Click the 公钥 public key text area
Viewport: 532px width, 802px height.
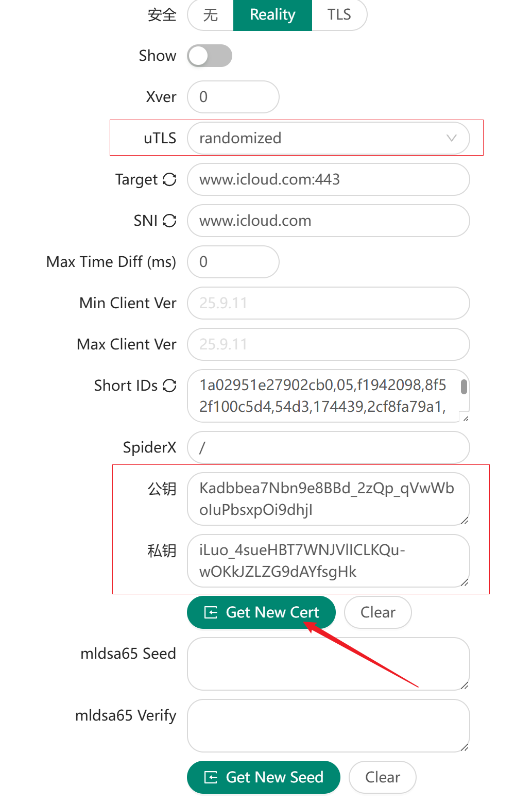(x=328, y=499)
